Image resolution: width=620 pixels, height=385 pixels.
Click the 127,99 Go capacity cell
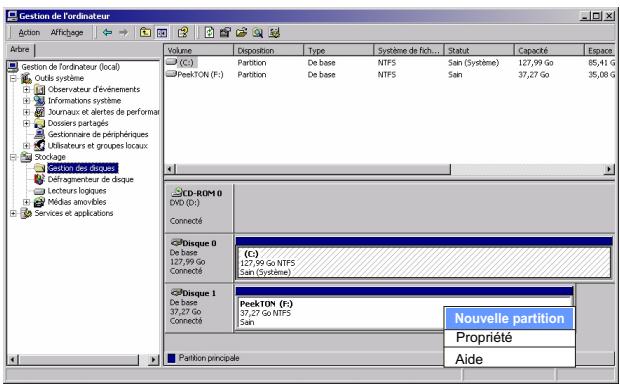click(x=535, y=62)
